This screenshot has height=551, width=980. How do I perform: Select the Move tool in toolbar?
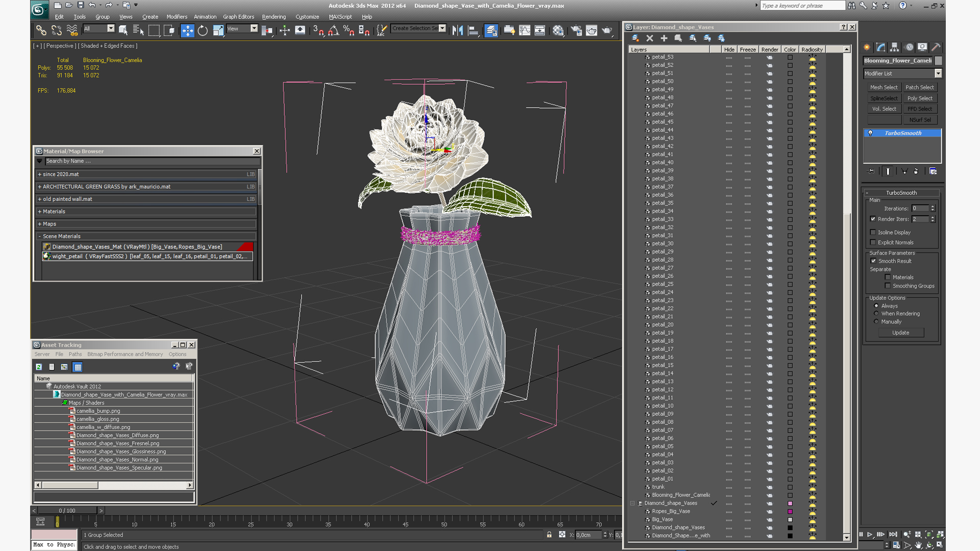point(187,31)
